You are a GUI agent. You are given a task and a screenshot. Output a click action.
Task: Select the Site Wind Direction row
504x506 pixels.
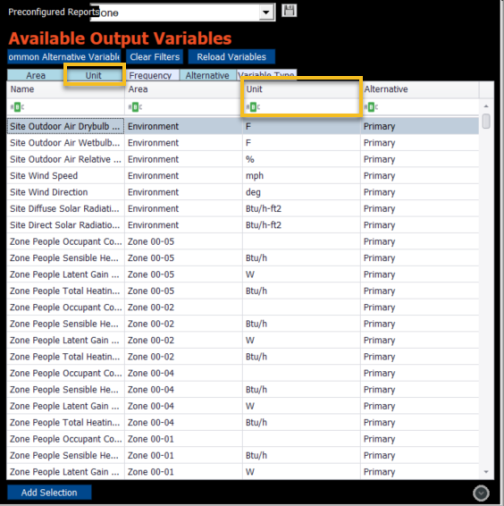tap(243, 192)
